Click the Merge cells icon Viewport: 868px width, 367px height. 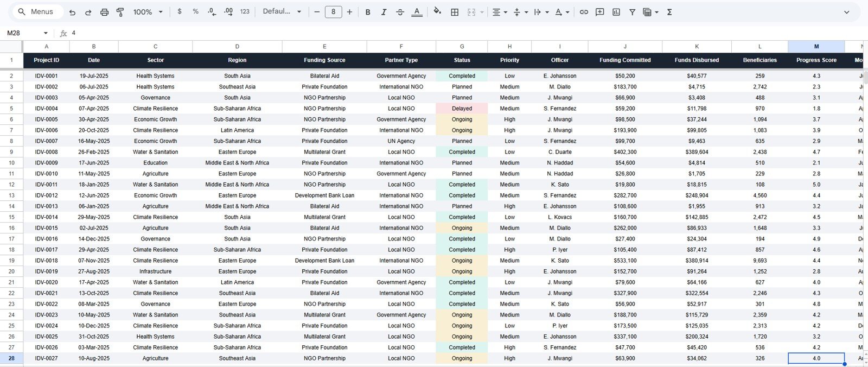pyautogui.click(x=471, y=12)
